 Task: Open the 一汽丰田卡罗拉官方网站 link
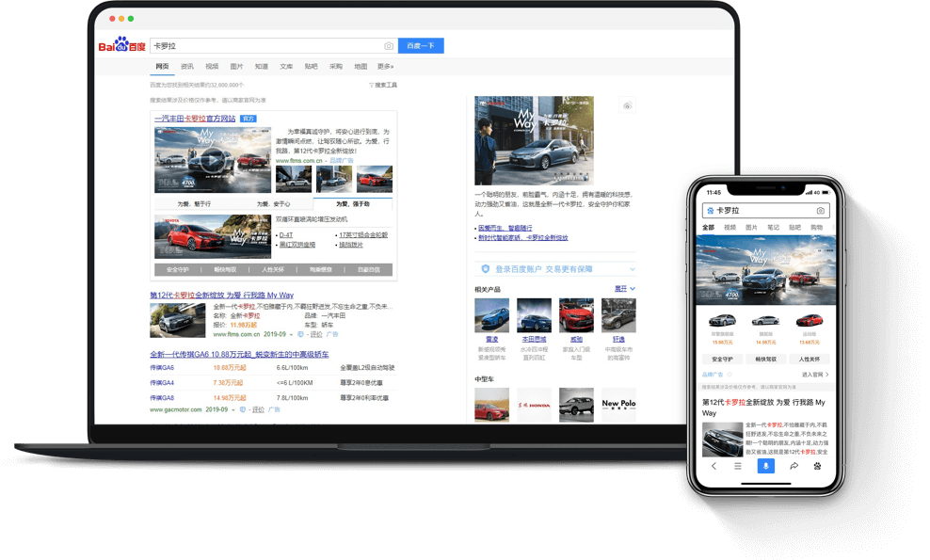pos(195,119)
